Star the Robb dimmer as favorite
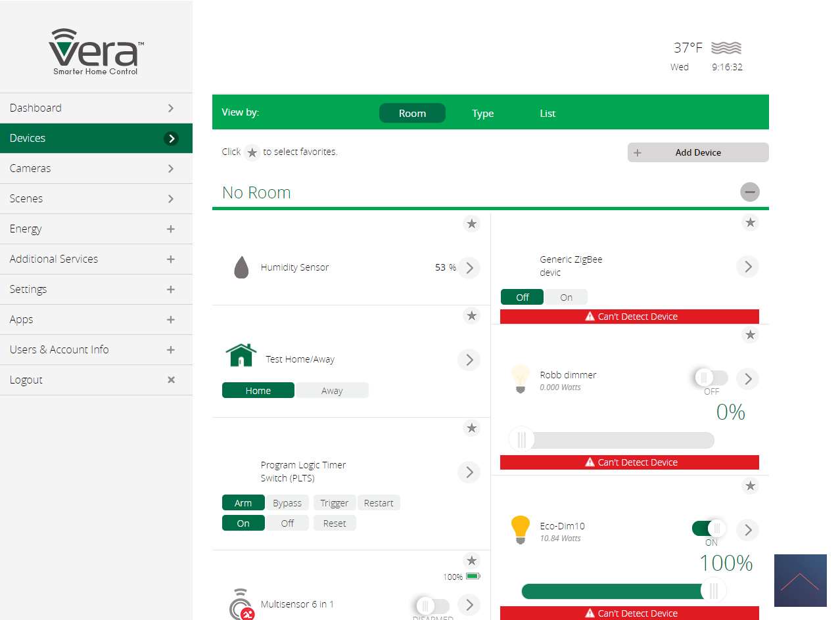This screenshot has height=620, width=840. (x=750, y=335)
